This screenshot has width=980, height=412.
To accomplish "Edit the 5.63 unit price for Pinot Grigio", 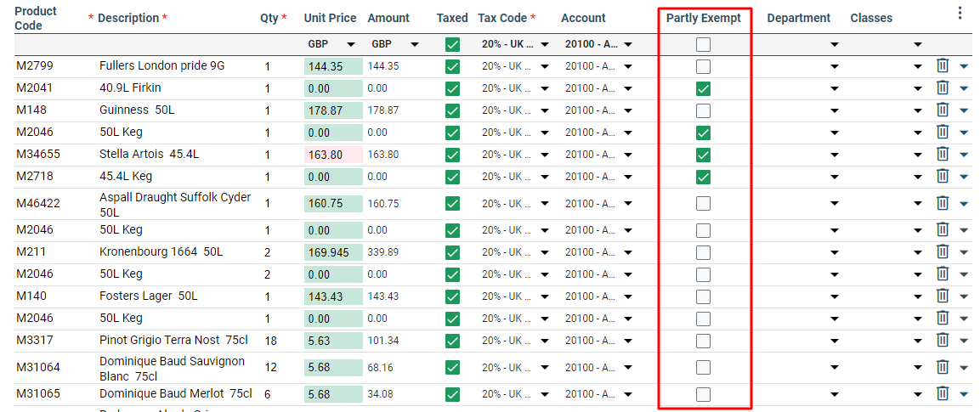I will point(333,341).
